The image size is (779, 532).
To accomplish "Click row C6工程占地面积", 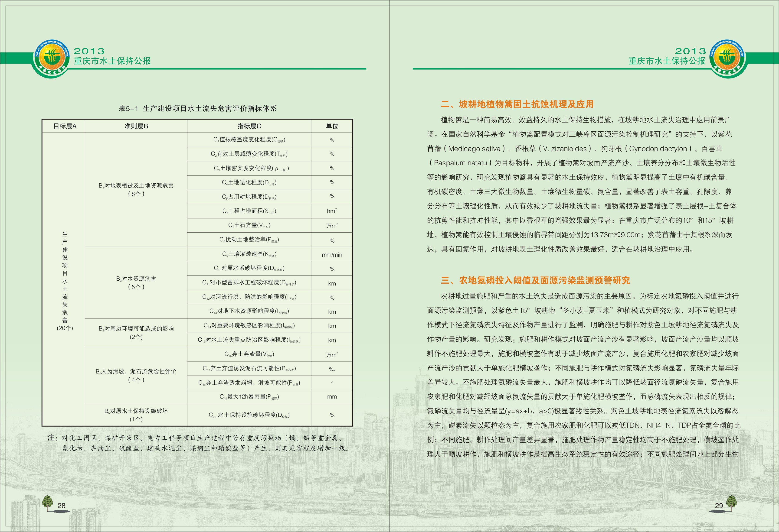I will point(249,211).
